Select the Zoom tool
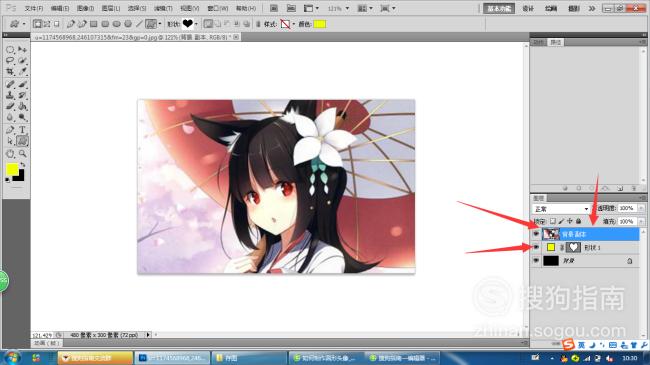Viewport: 650px width, 365px height. point(22,154)
